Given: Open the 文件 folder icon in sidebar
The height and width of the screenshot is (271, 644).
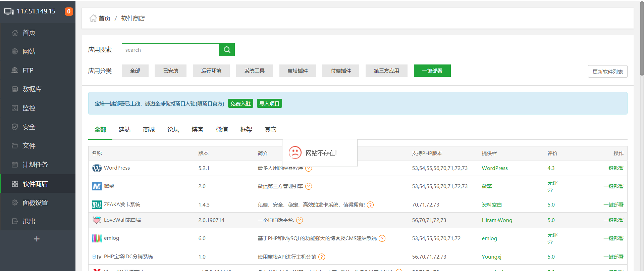Looking at the screenshot, I should coord(15,146).
